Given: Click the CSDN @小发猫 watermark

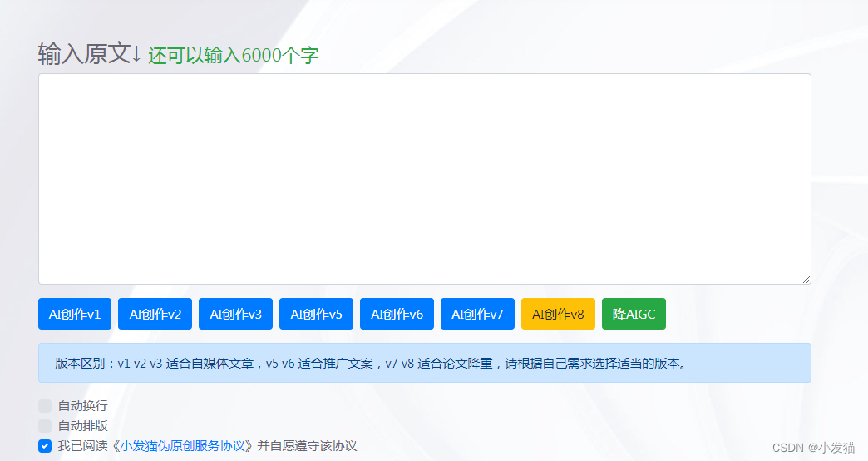Looking at the screenshot, I should click(812, 448).
